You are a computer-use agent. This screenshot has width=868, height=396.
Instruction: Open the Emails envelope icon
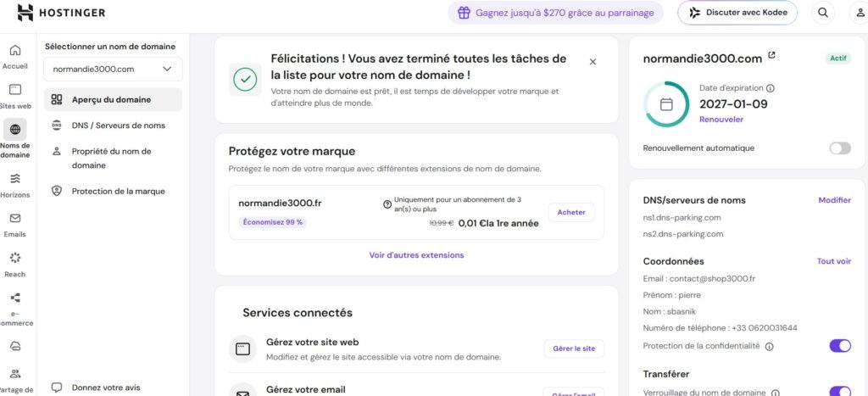[15, 218]
